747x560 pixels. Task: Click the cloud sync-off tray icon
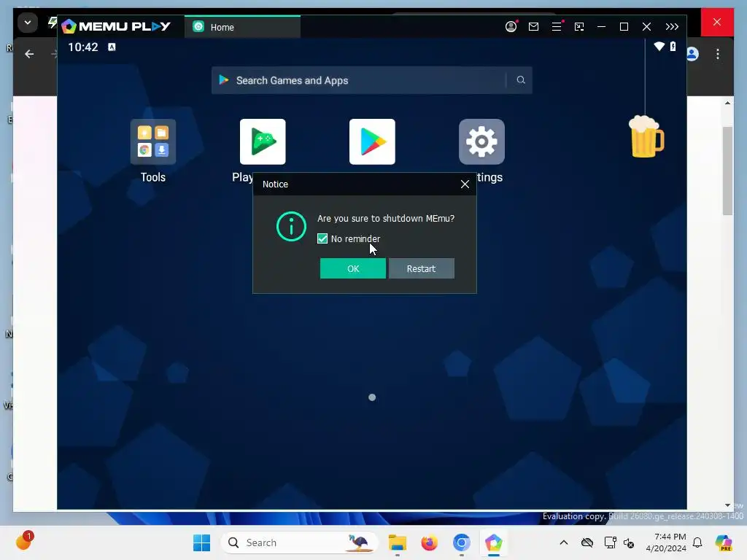point(587,542)
